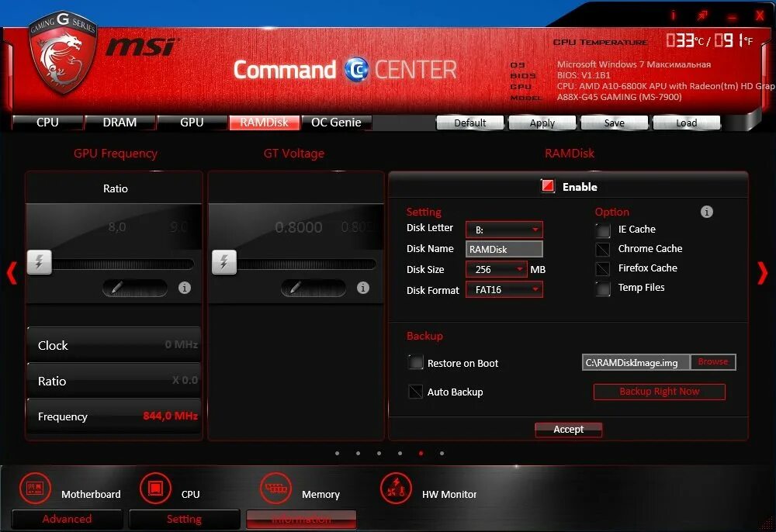Viewport: 776px width, 532px height.
Task: Check the Restore on Boot box
Action: click(x=416, y=362)
